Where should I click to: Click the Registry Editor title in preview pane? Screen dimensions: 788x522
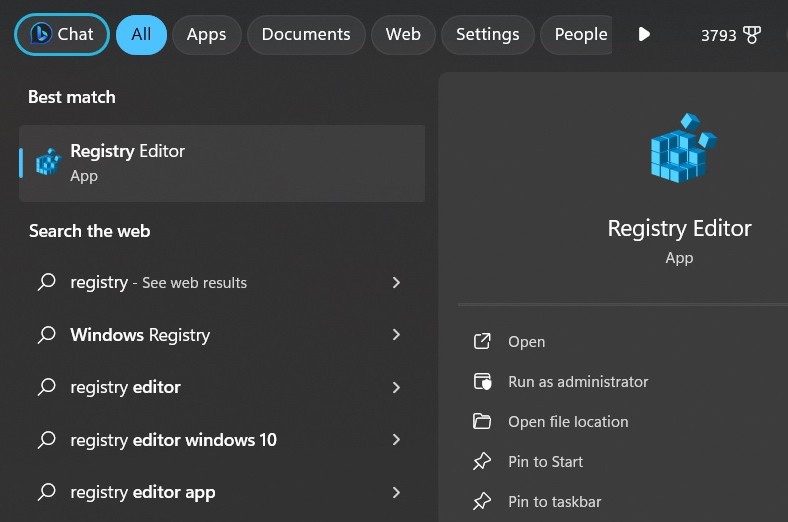pos(679,229)
